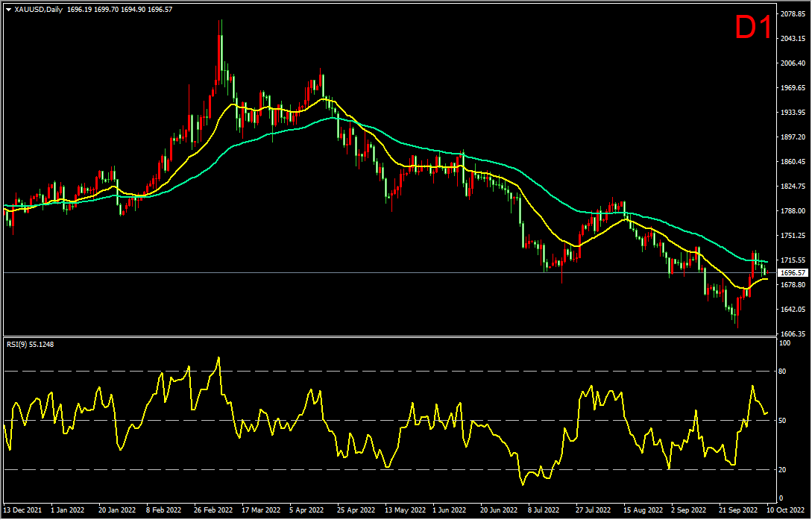The image size is (812, 520).
Task: Click price level 2043.15 on the axis
Action: pyautogui.click(x=793, y=38)
